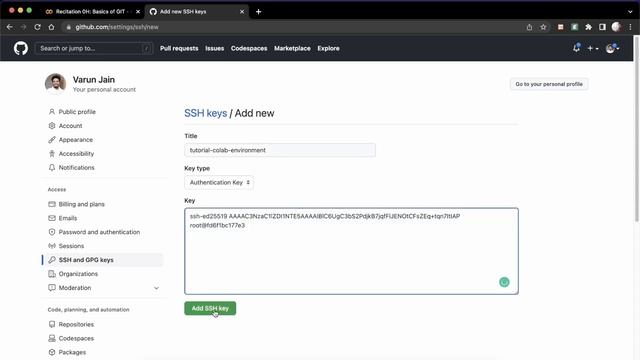The width and height of the screenshot is (640, 360).
Task: Expand the Moderation section chevron
Action: click(156, 288)
